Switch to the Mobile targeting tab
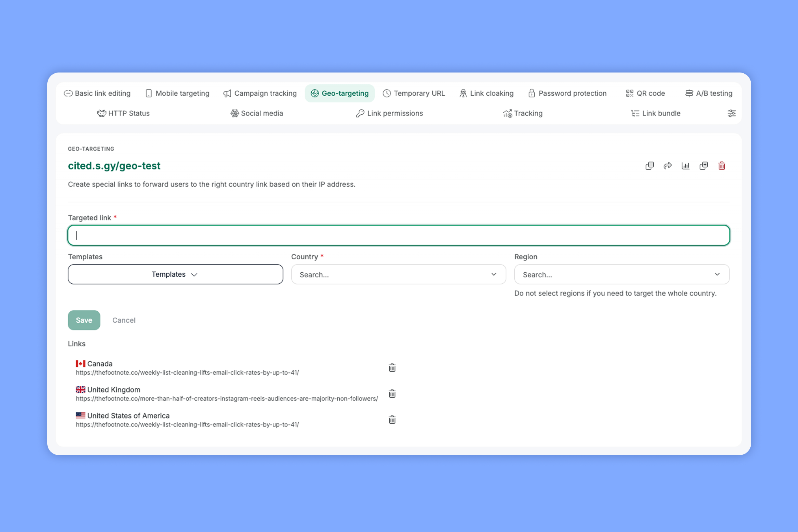Screen dimensions: 798x532 177,93
